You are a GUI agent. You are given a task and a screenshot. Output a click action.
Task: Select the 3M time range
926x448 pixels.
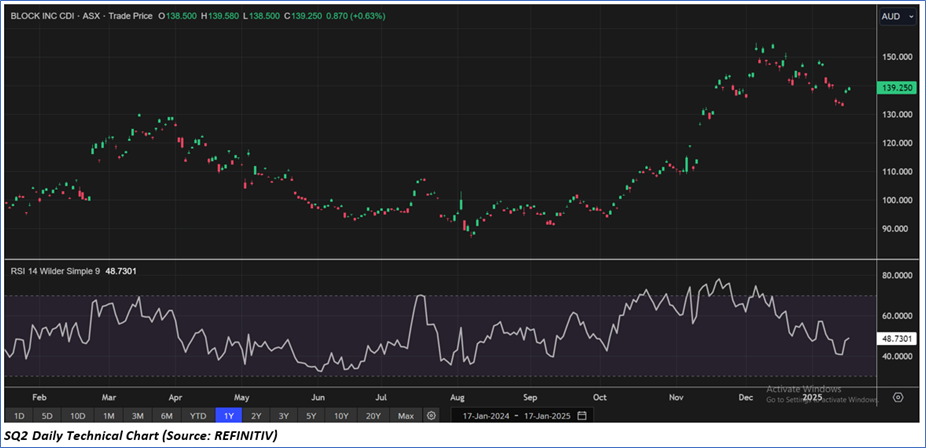tap(138, 416)
